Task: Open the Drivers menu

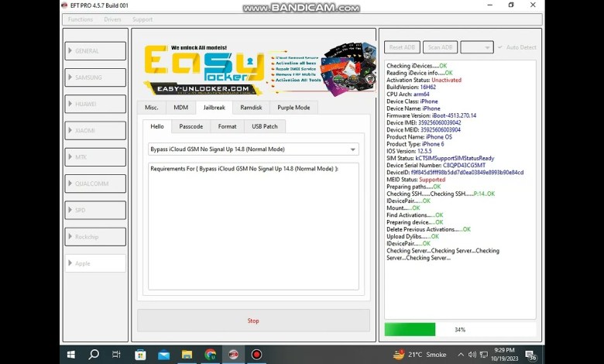Action: (112, 19)
